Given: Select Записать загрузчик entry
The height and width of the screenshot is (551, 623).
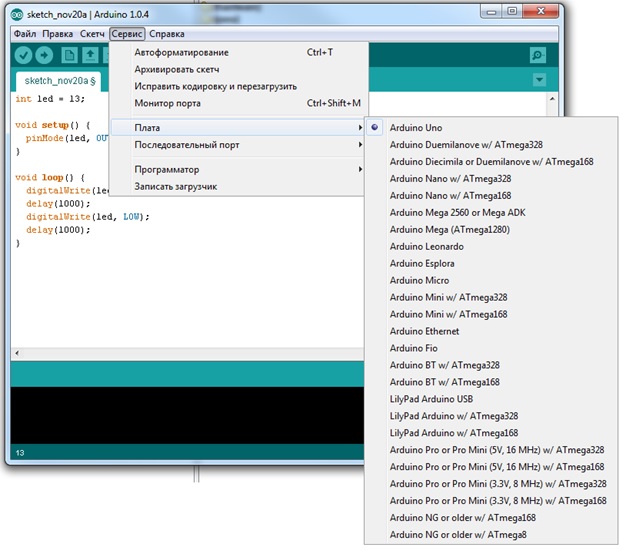Looking at the screenshot, I should click(x=237, y=186).
